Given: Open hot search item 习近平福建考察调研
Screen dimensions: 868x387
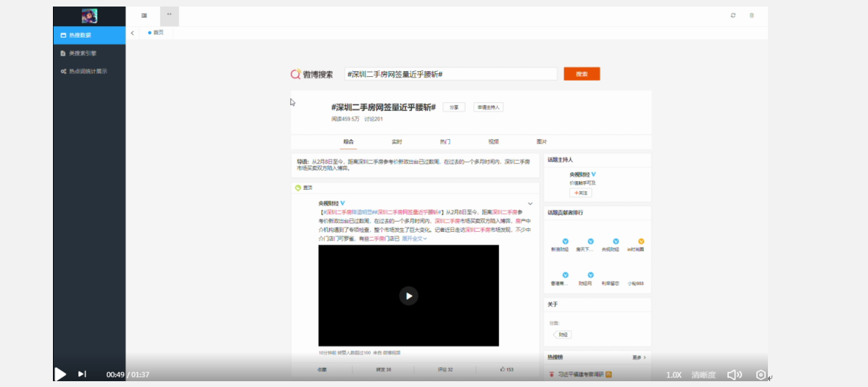Looking at the screenshot, I should tap(580, 374).
